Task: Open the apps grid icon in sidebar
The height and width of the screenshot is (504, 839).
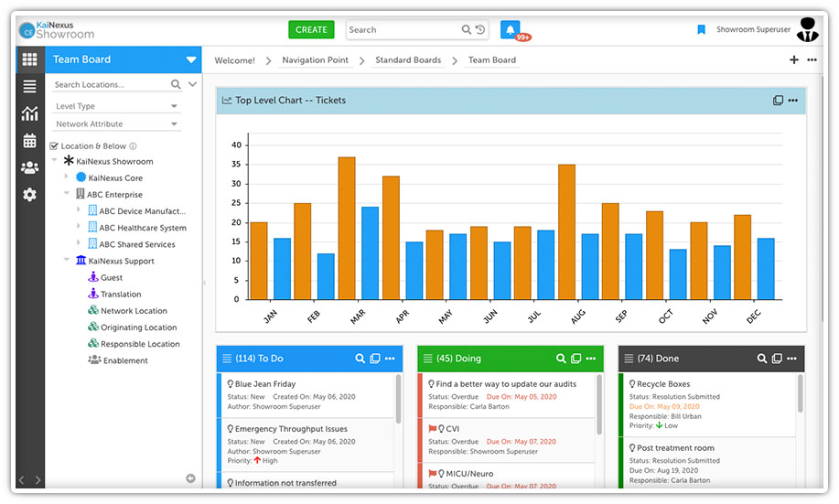Action: [x=30, y=59]
